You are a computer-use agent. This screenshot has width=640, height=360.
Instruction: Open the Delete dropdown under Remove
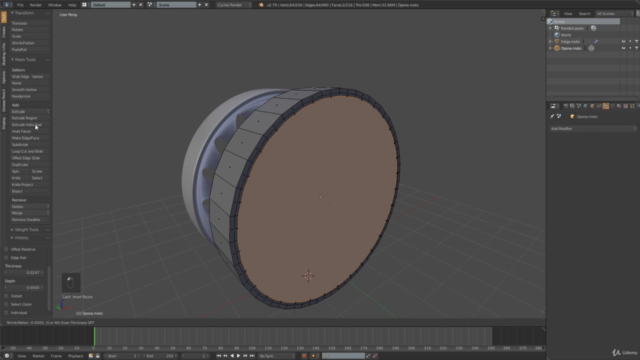[x=30, y=207]
